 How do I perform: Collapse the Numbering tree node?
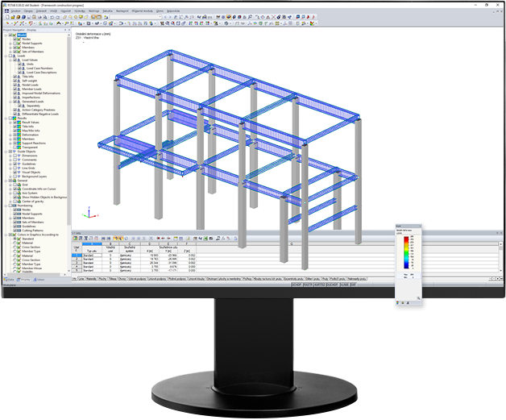click(x=5, y=205)
